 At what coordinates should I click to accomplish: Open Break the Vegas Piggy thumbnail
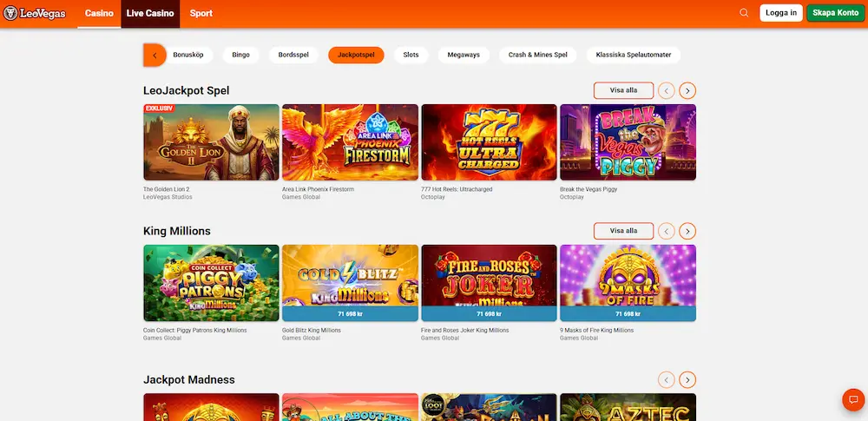pyautogui.click(x=628, y=142)
